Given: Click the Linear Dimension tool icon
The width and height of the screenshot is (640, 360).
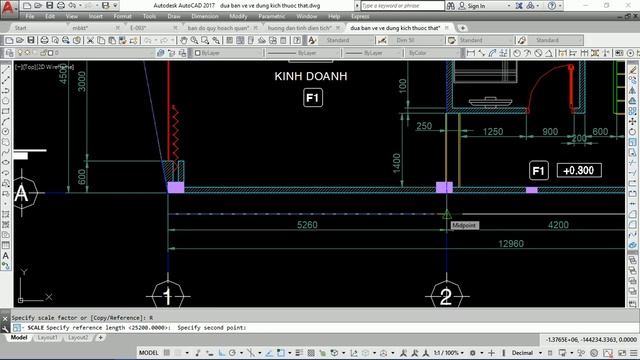Looking at the screenshot, I should click(x=471, y=53).
